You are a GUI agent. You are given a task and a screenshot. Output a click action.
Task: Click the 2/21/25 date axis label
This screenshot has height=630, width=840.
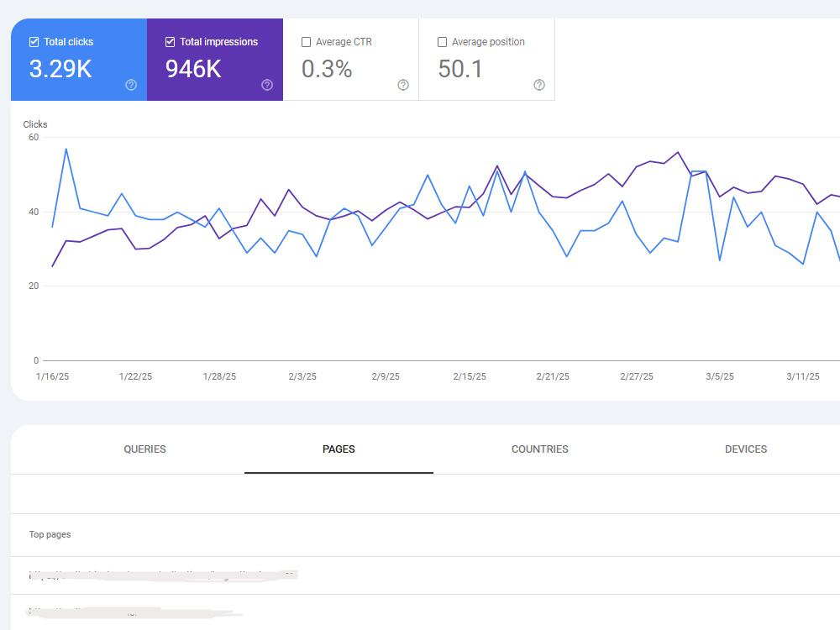tap(553, 376)
